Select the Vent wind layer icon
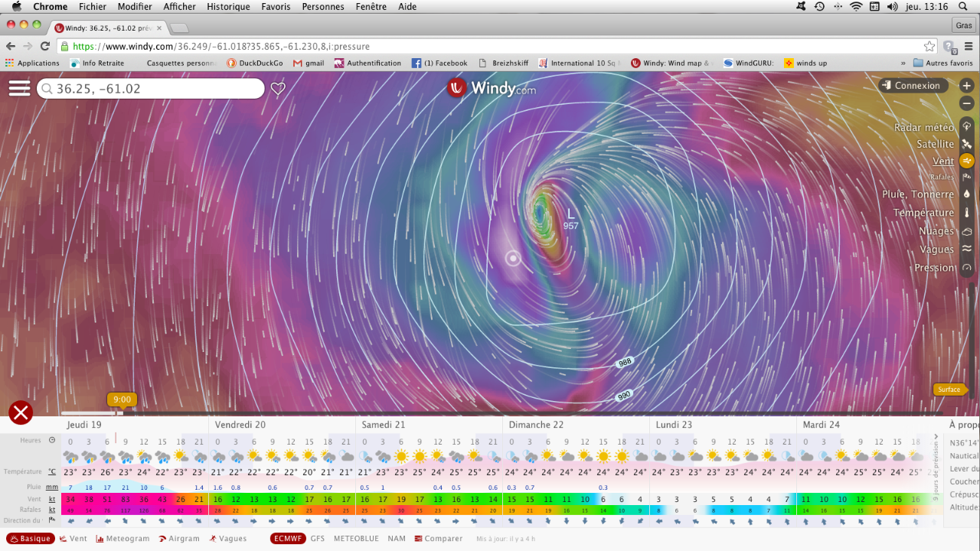980x551 pixels. point(967,161)
